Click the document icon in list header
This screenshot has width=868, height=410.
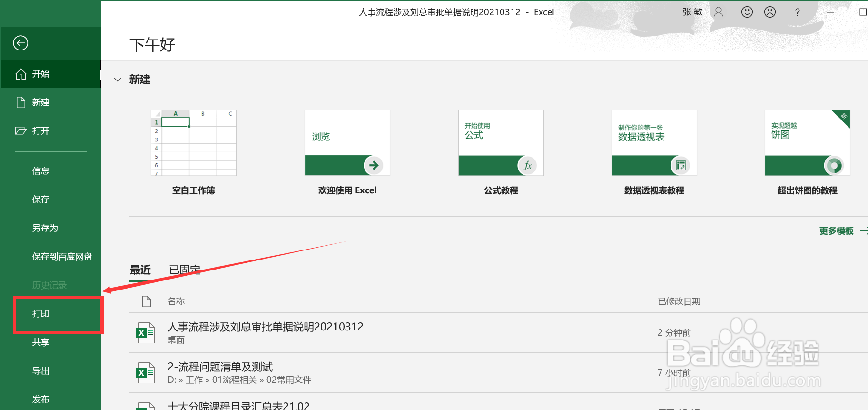coord(147,301)
